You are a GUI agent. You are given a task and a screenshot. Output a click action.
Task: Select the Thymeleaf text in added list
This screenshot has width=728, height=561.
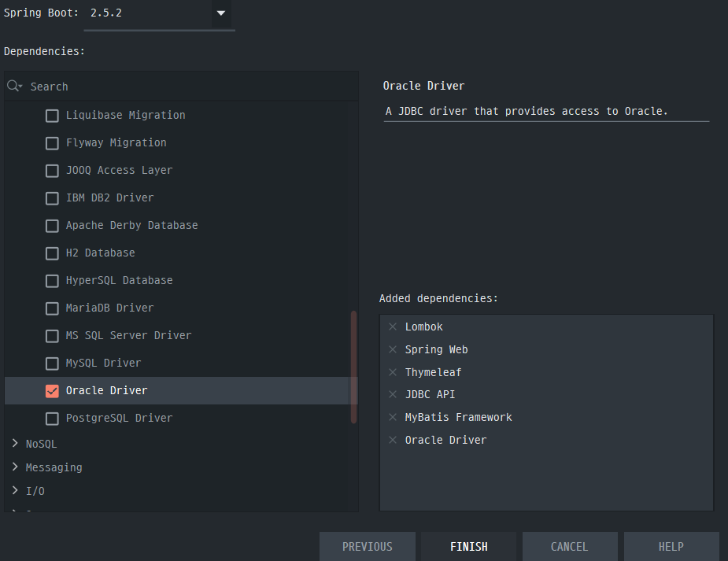(433, 372)
